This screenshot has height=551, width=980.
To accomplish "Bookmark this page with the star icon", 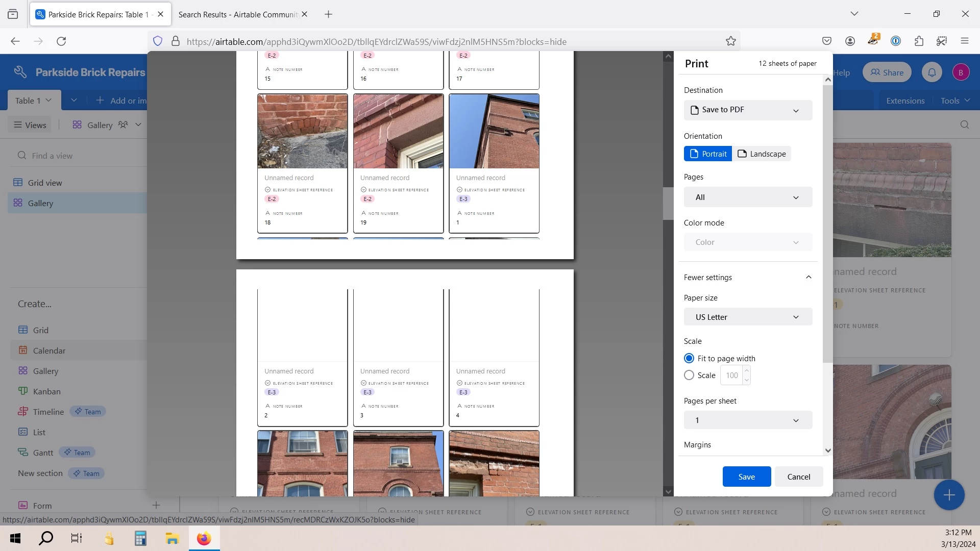I will pyautogui.click(x=730, y=41).
